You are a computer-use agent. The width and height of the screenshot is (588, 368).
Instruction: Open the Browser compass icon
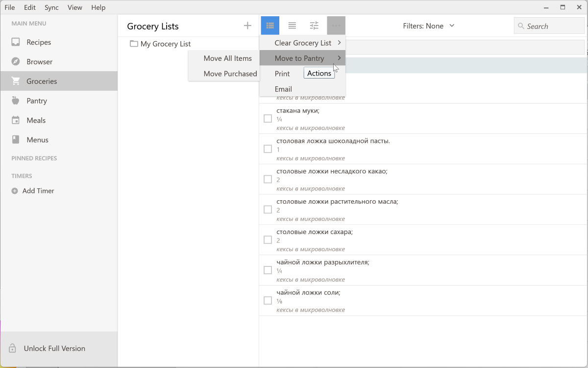(x=16, y=62)
